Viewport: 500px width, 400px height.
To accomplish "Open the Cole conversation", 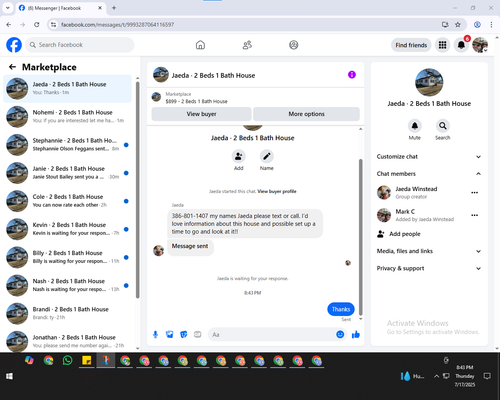I will pos(67,201).
